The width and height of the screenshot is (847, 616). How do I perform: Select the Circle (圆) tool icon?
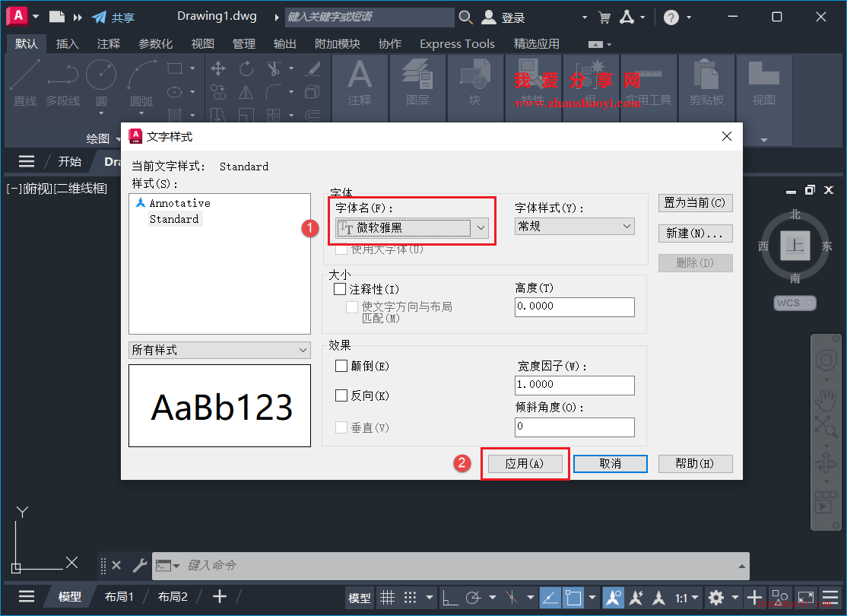pos(101,75)
